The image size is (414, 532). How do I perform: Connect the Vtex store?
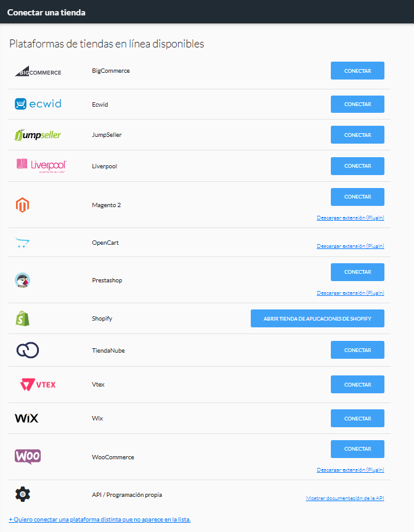coord(357,385)
